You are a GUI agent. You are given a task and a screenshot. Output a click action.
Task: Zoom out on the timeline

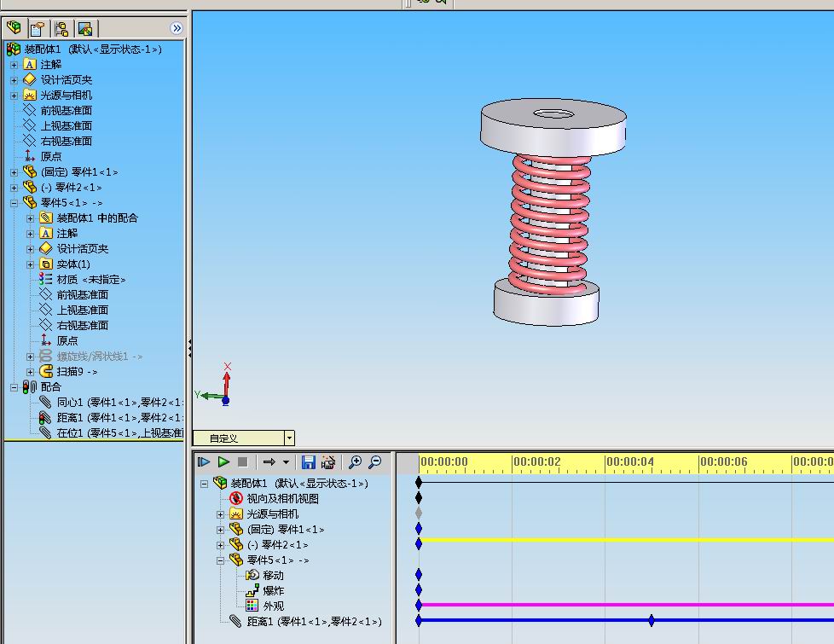[374, 462]
